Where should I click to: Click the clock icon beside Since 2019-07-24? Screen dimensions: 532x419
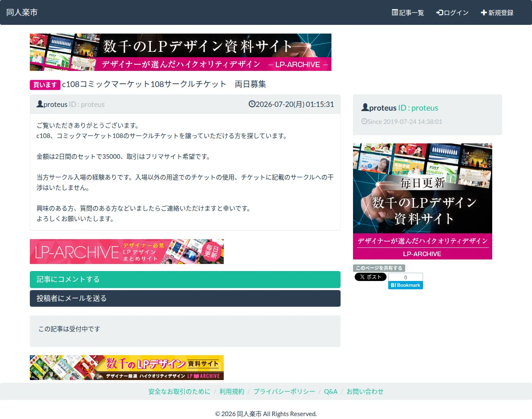(364, 121)
